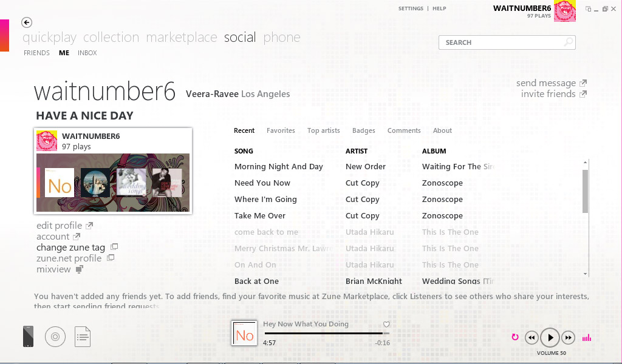This screenshot has height=364, width=622.
Task: Skip to next track
Action: coord(569,338)
